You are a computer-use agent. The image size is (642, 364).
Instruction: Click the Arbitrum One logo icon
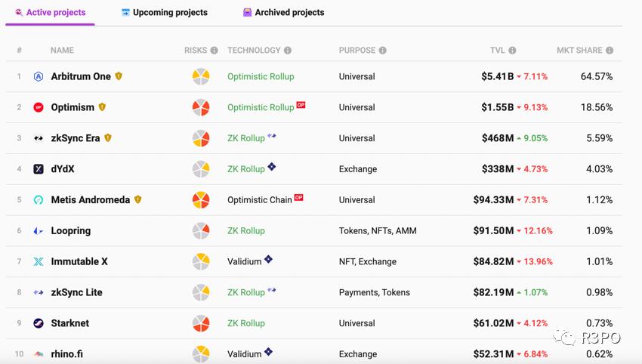[x=39, y=76]
